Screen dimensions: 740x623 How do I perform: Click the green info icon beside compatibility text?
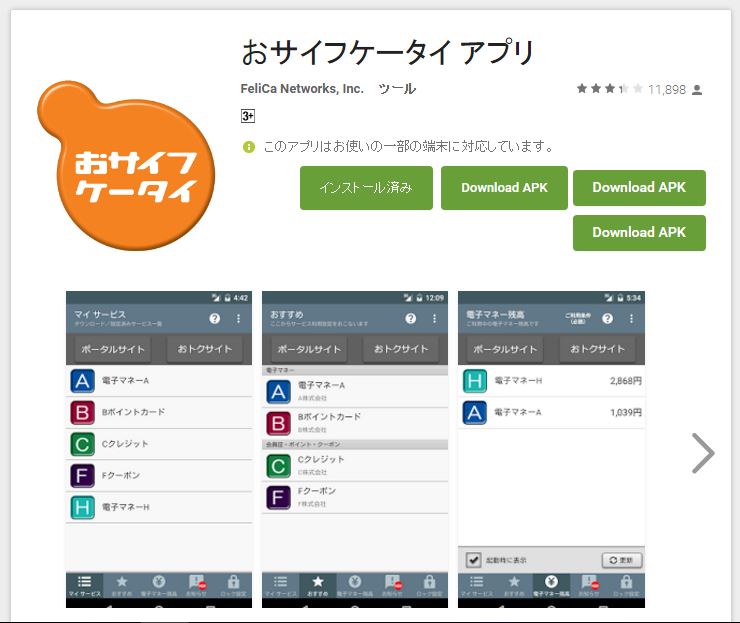(249, 147)
